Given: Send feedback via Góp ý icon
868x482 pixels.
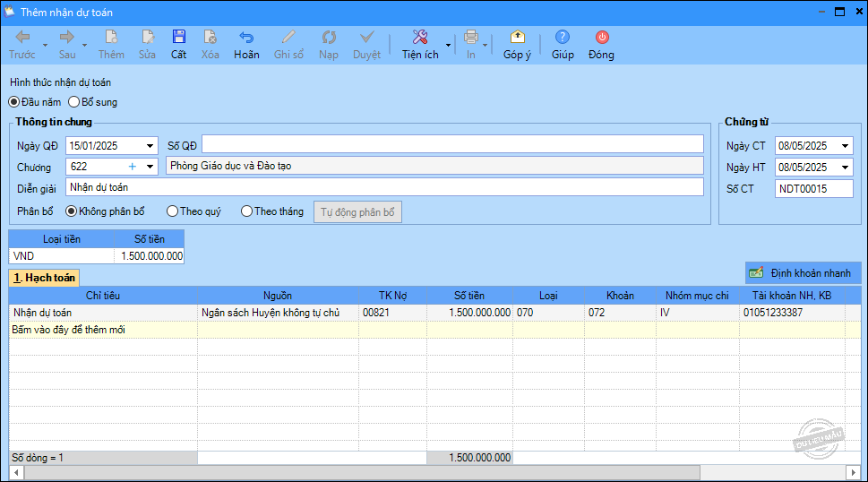Looking at the screenshot, I should 517,37.
